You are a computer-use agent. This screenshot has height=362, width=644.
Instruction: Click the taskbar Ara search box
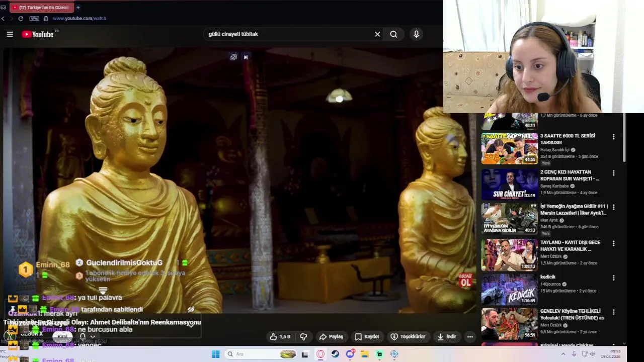click(262, 354)
